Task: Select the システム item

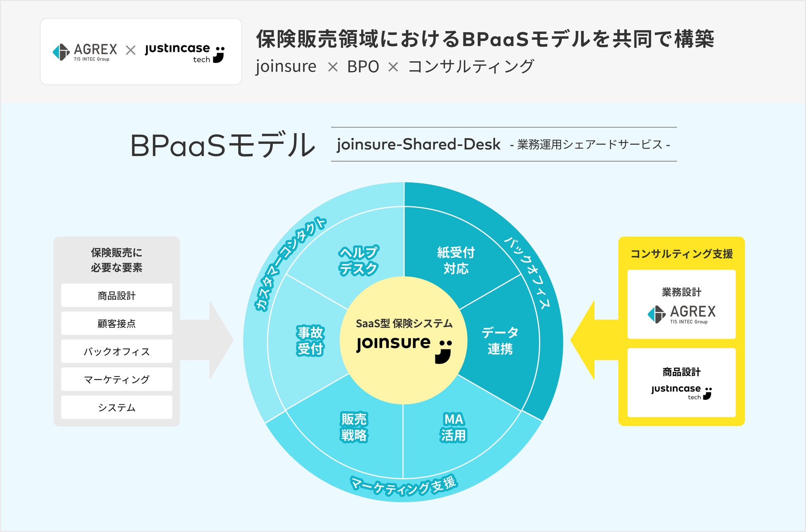Action: (117, 407)
